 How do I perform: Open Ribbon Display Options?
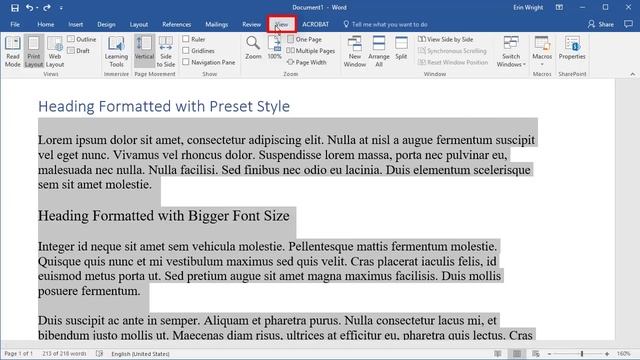(x=559, y=7)
